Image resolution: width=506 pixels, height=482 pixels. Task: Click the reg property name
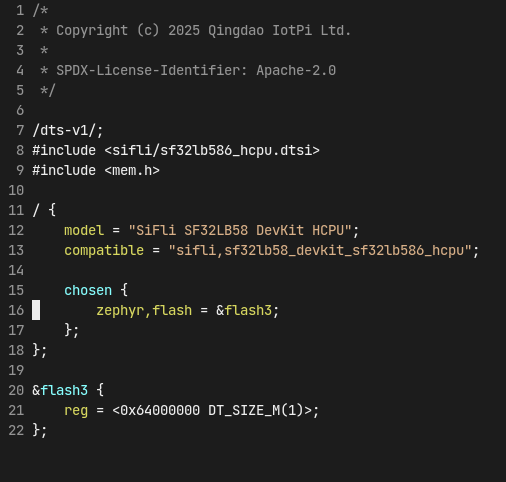pos(76,410)
